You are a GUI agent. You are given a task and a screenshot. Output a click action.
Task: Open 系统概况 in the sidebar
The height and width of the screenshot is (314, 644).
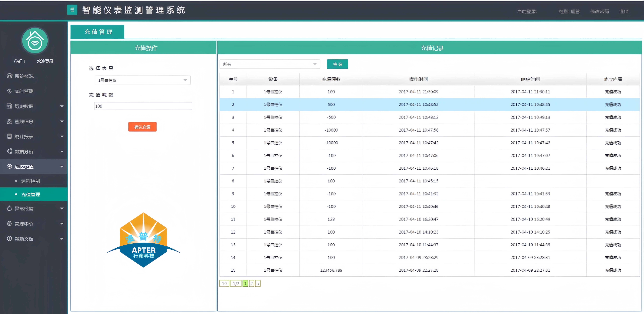tap(34, 76)
